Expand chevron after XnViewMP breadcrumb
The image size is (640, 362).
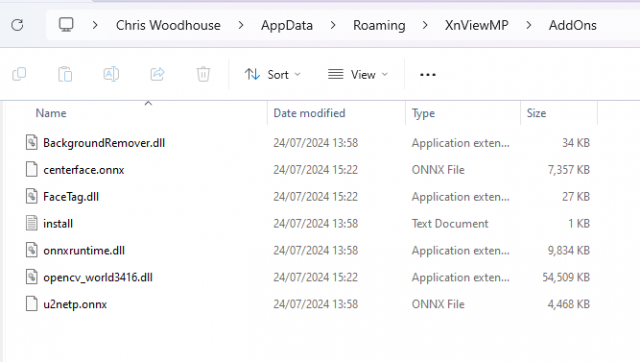click(529, 25)
